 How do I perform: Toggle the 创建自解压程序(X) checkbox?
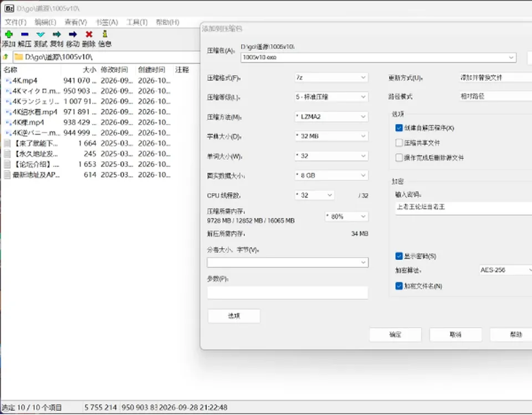click(399, 128)
